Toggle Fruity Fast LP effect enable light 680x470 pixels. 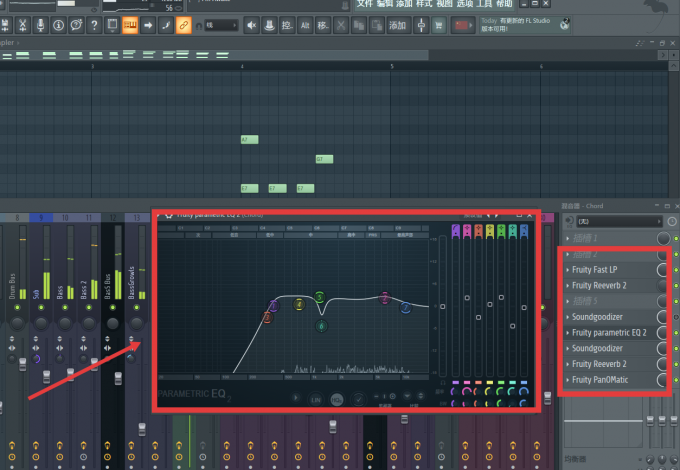[x=676, y=270]
